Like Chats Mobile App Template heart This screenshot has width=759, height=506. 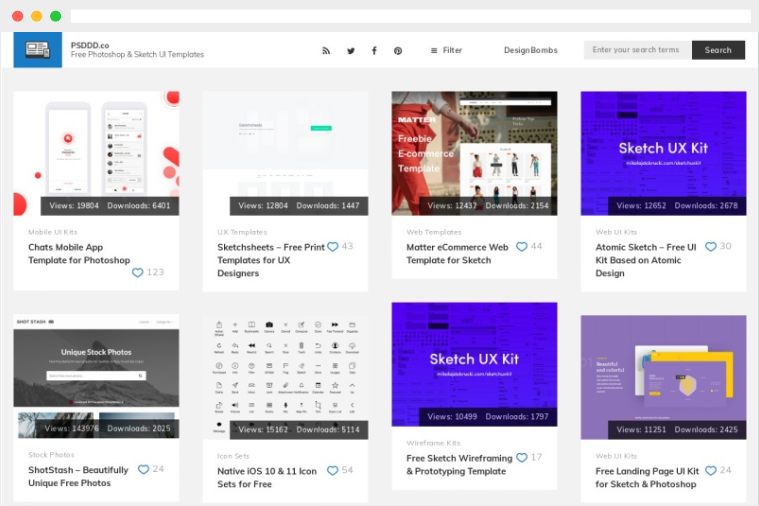coord(137,273)
